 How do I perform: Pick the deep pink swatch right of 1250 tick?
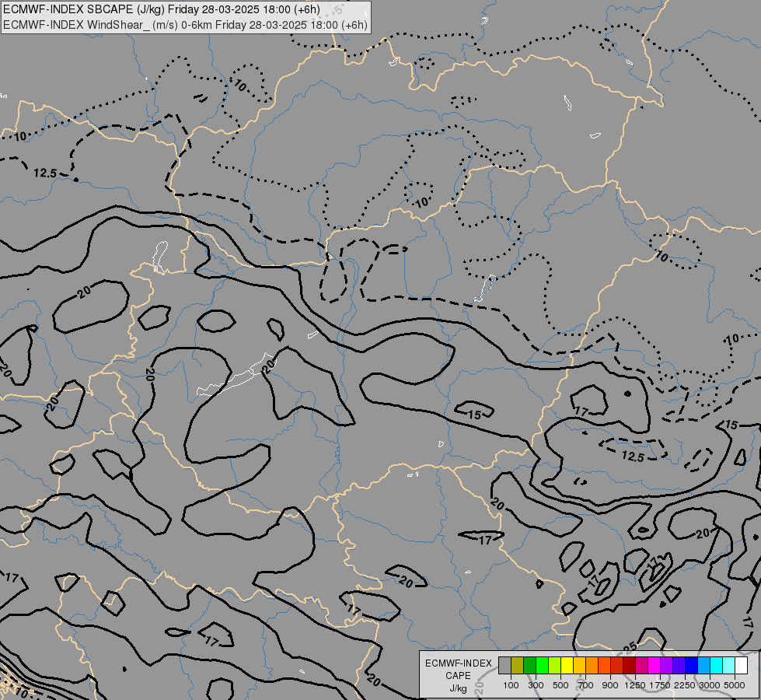(x=641, y=665)
